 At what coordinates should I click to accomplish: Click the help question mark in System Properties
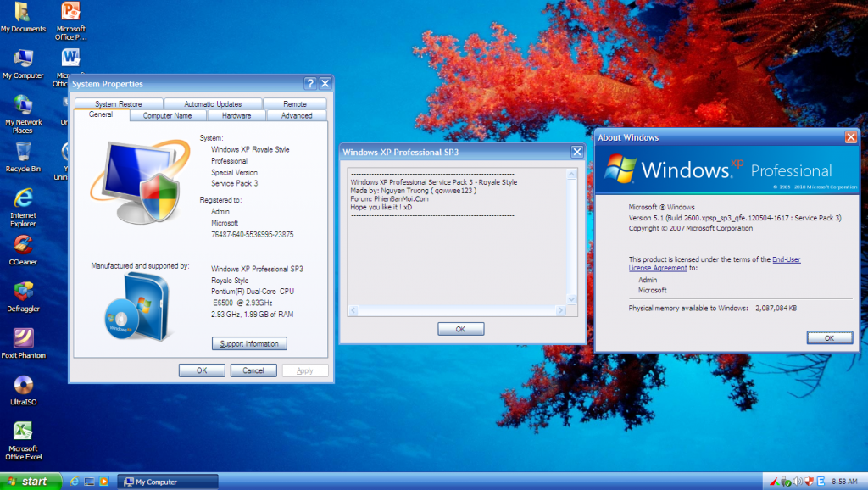point(310,84)
